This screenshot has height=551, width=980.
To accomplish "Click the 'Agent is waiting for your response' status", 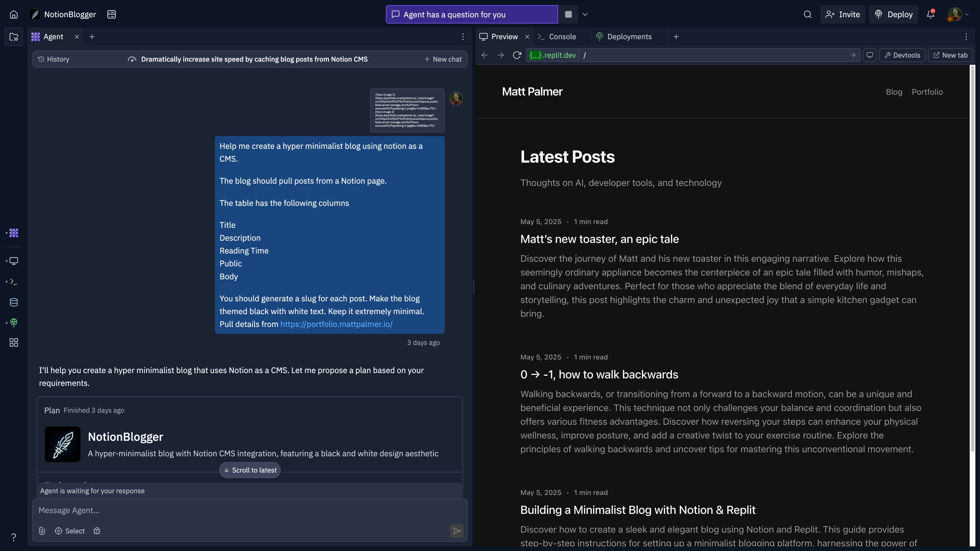I will coord(92,491).
